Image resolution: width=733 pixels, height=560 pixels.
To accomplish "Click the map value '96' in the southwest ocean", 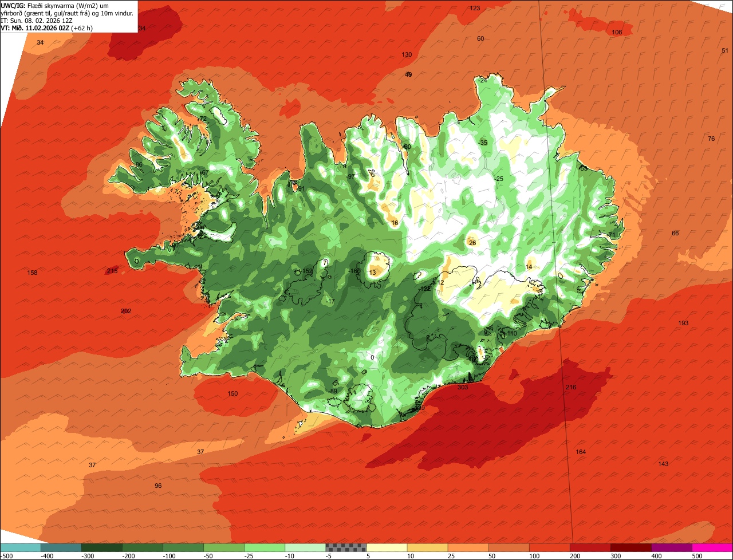I will [x=158, y=486].
